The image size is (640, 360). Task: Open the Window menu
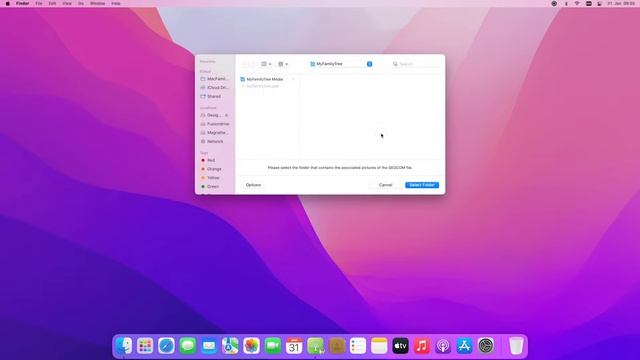[x=98, y=3]
